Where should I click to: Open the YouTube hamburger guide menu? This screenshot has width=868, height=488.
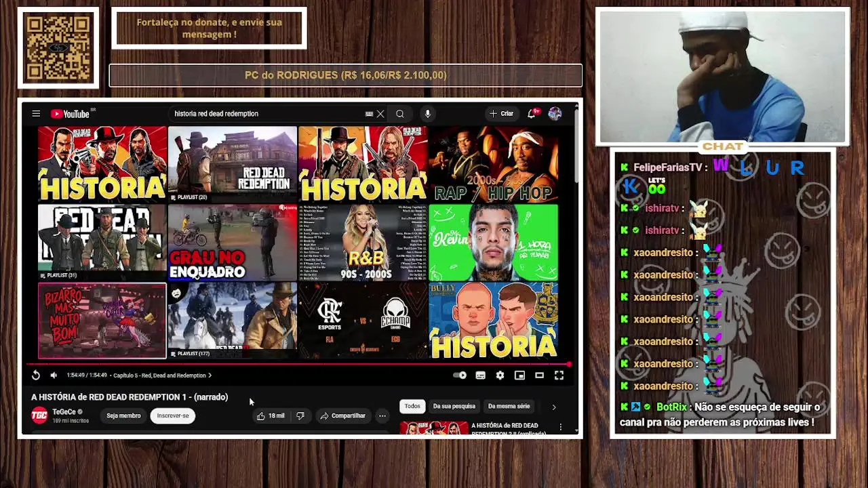pyautogui.click(x=36, y=114)
